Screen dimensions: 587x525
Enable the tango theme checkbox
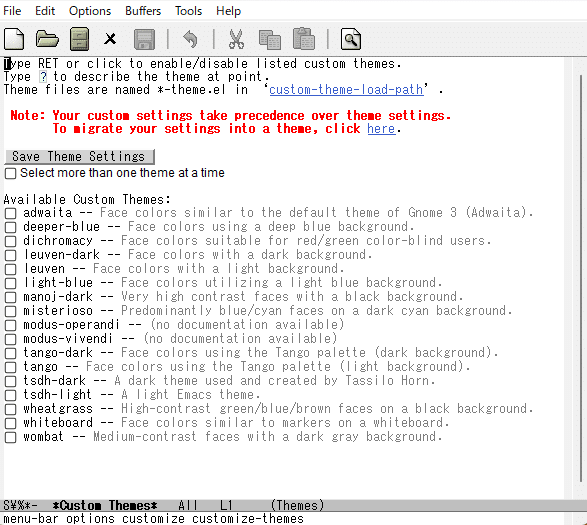tap(10, 367)
